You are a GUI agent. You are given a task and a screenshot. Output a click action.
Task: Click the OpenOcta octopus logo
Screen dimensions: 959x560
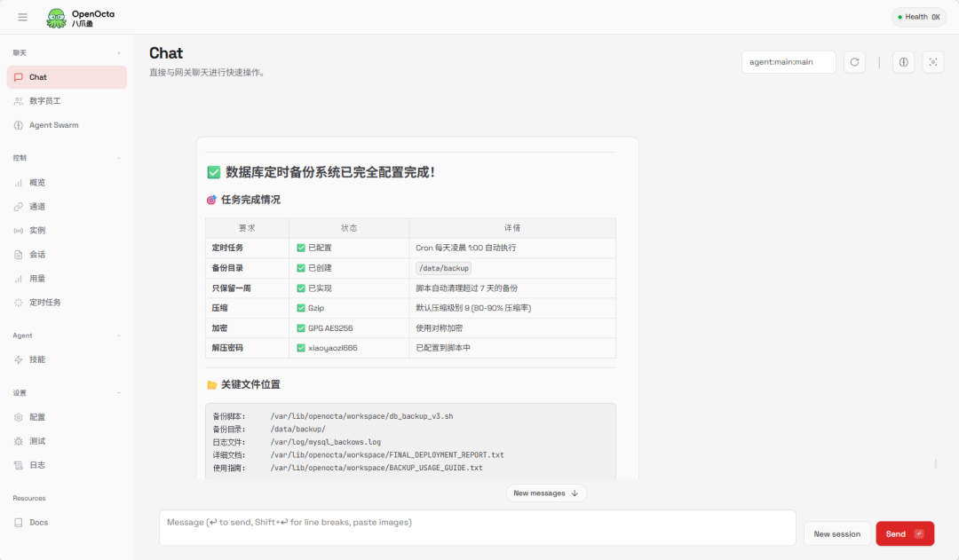(x=56, y=18)
